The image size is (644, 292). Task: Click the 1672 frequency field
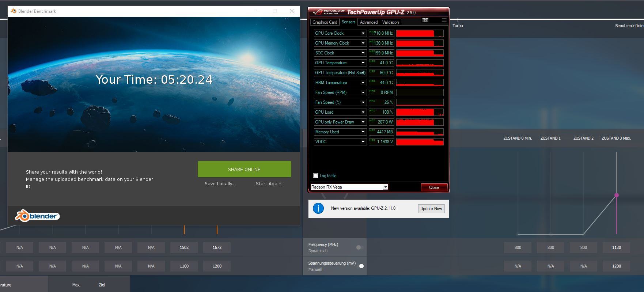pyautogui.click(x=217, y=247)
